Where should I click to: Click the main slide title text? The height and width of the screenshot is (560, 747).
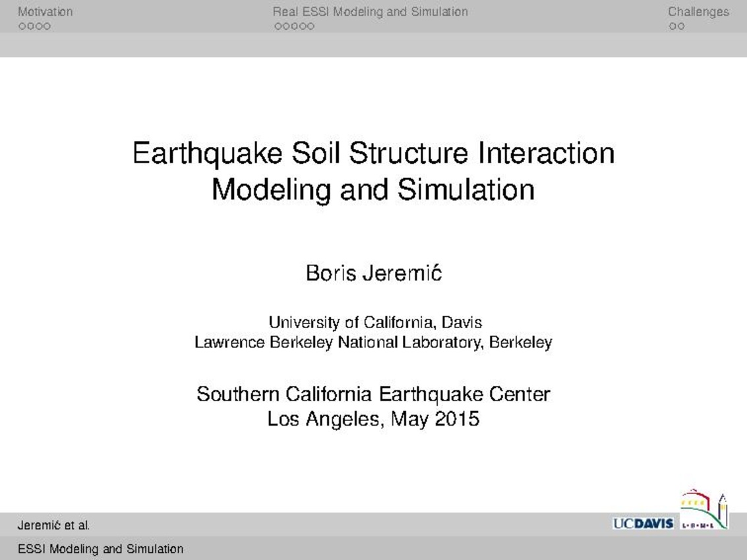coord(373,171)
